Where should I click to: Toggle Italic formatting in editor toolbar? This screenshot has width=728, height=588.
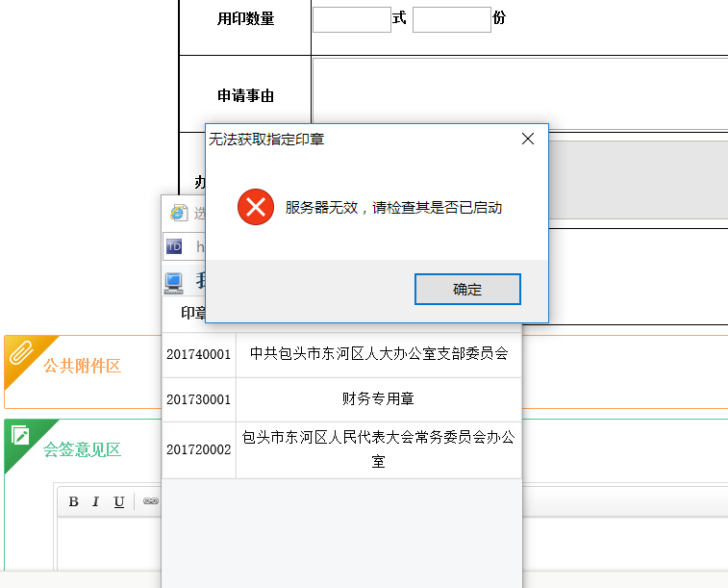pos(95,501)
